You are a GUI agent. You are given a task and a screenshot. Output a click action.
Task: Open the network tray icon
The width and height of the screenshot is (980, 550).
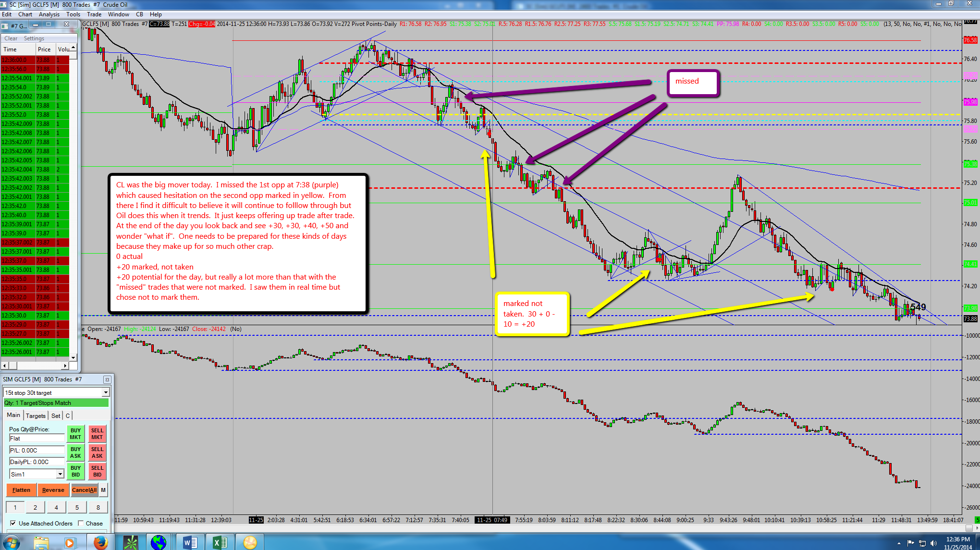[x=922, y=543]
